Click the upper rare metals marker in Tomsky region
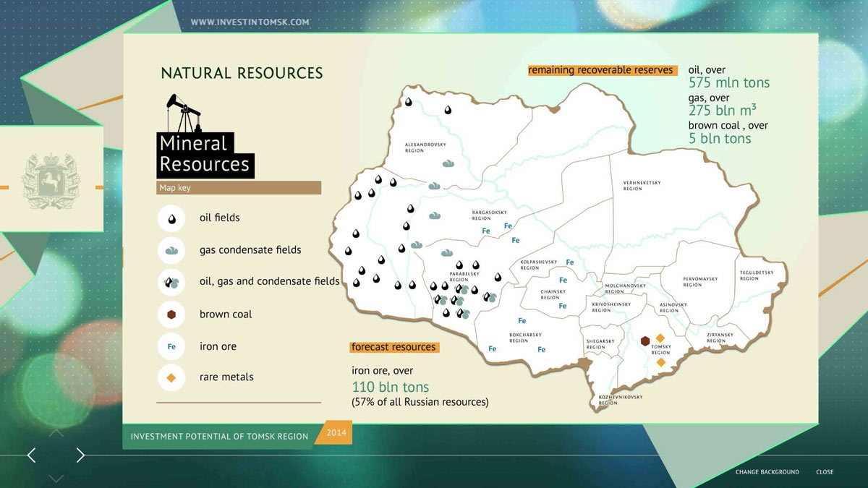The height and width of the screenshot is (488, 868). pyautogui.click(x=660, y=338)
